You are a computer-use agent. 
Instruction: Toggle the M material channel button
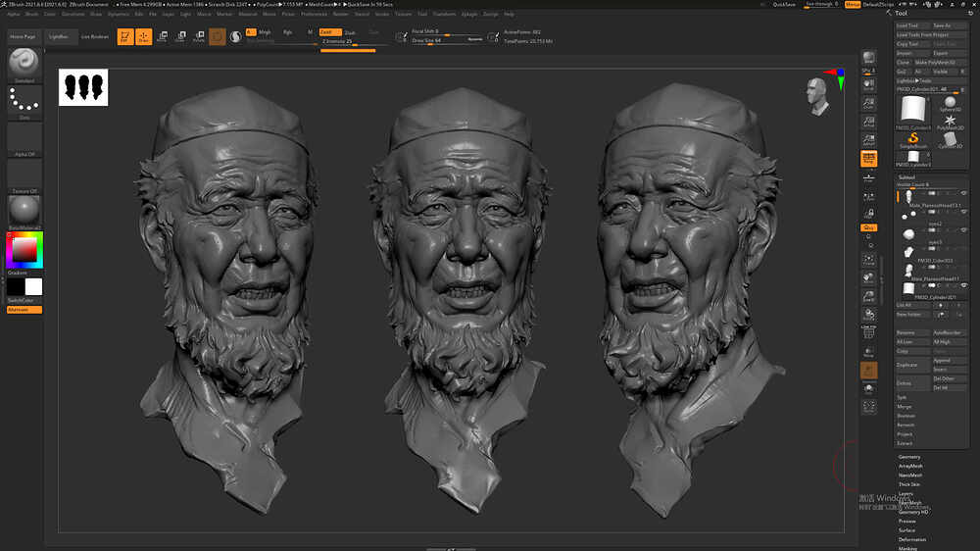[310, 32]
